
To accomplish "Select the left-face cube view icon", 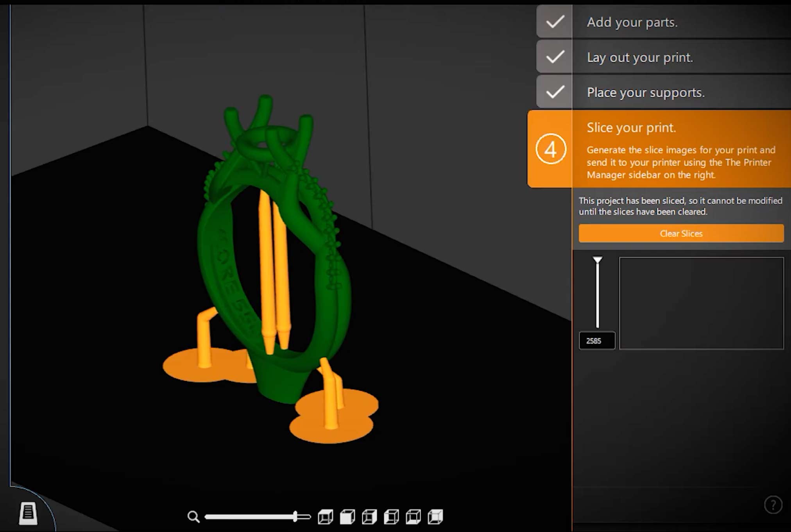I will (x=391, y=517).
